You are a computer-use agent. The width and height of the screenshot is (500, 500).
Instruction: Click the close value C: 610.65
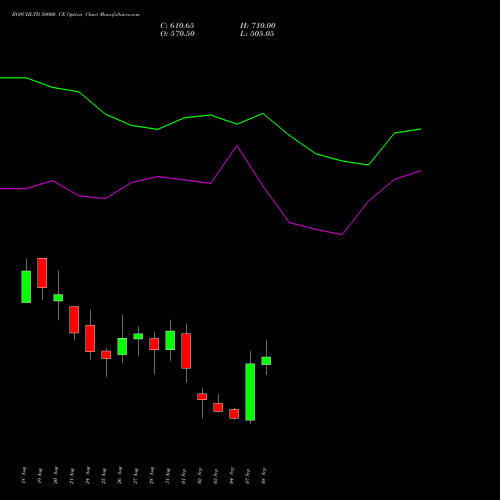(177, 26)
